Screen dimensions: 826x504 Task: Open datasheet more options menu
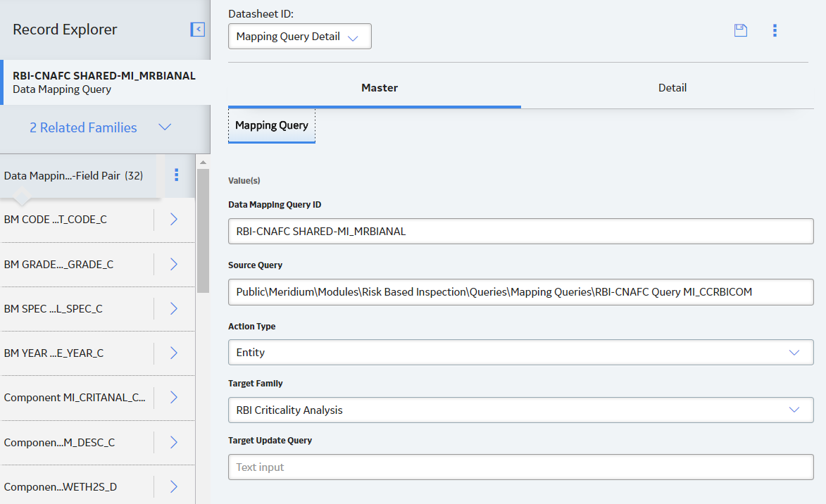[775, 30]
